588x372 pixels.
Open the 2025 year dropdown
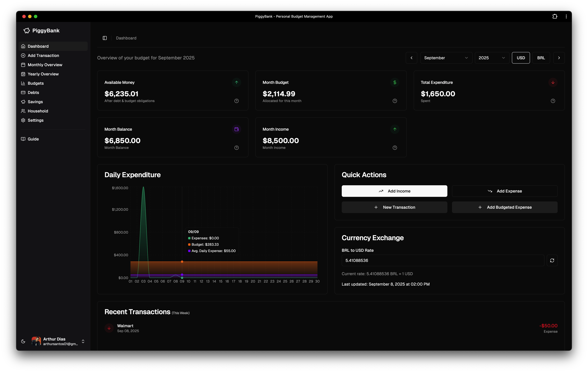coord(492,58)
